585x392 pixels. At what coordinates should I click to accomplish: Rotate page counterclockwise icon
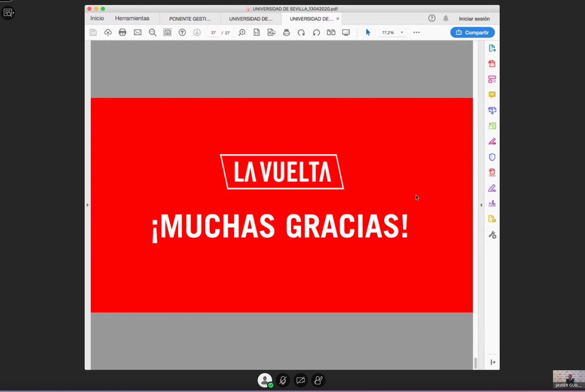316,33
